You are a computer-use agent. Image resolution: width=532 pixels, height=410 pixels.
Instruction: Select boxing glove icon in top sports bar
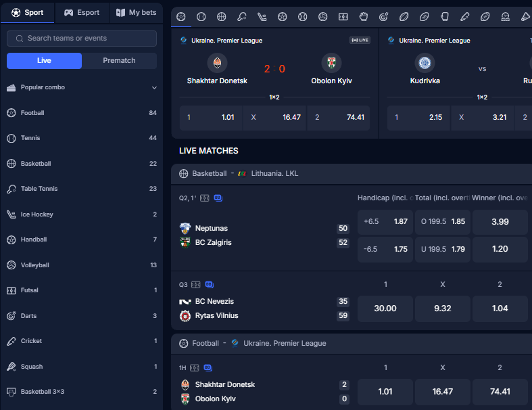(x=445, y=17)
